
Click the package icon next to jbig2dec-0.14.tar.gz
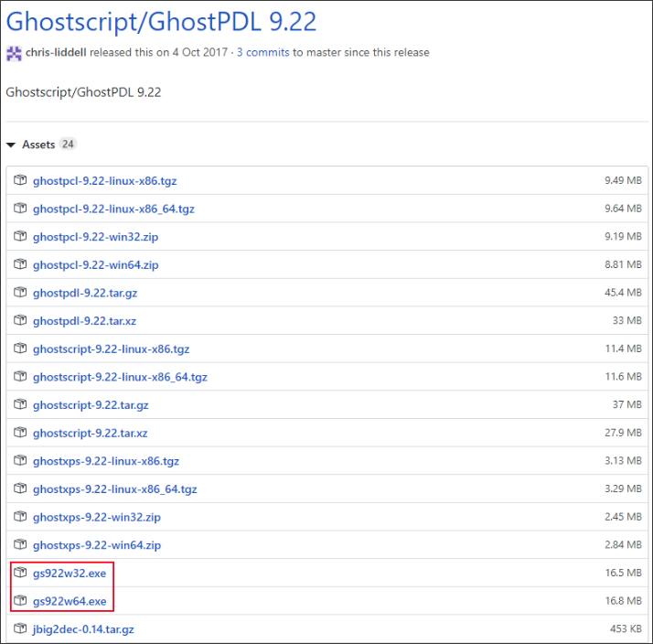[x=20, y=628]
